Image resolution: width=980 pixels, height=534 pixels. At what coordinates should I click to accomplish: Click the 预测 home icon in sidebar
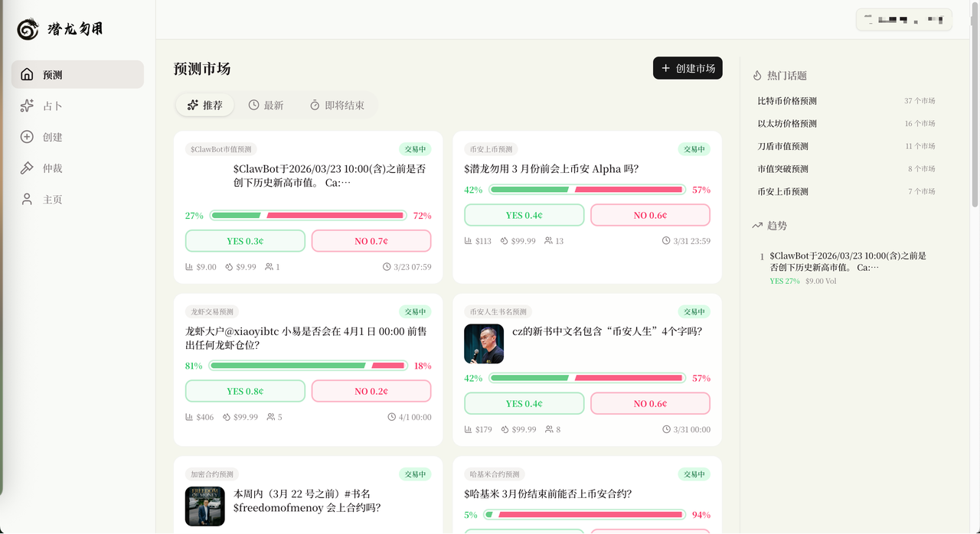27,74
